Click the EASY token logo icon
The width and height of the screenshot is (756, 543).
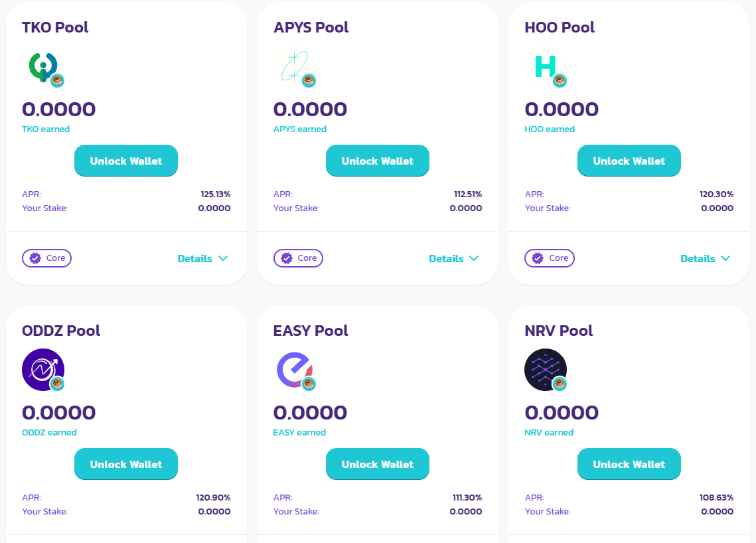[295, 370]
